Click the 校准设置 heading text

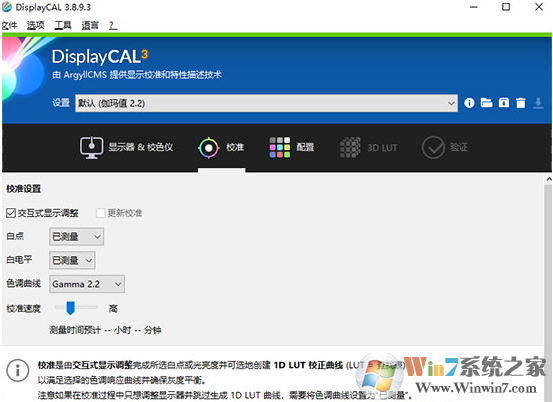click(24, 189)
